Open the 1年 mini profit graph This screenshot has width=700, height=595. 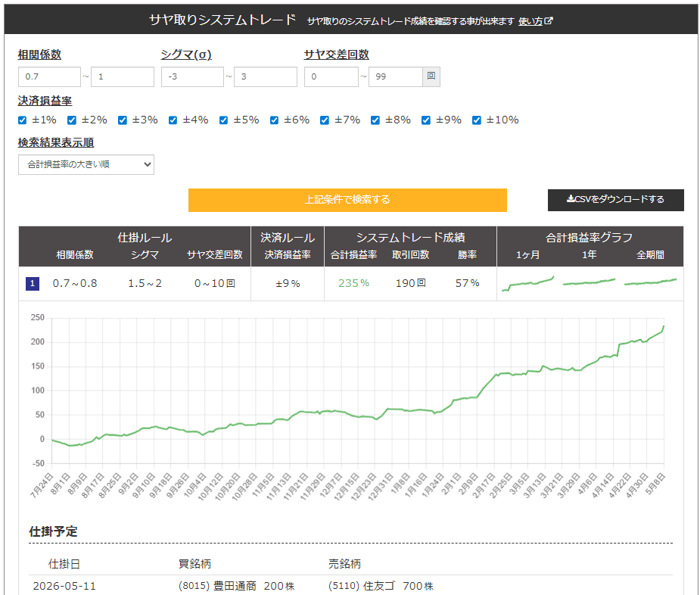589,282
